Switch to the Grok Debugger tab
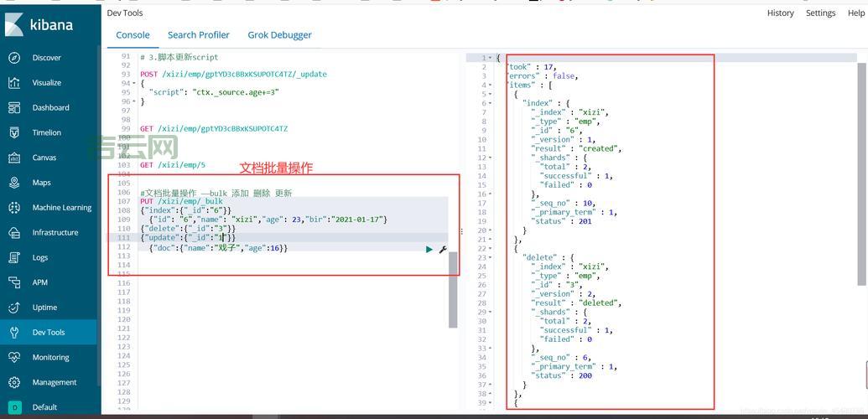The height and width of the screenshot is (419, 868). click(279, 35)
